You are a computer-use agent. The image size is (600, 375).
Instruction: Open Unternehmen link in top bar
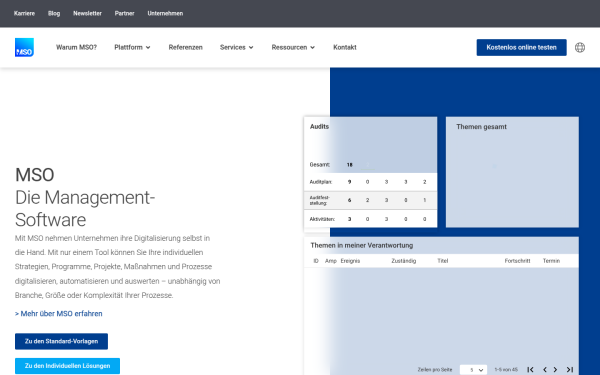[165, 13]
